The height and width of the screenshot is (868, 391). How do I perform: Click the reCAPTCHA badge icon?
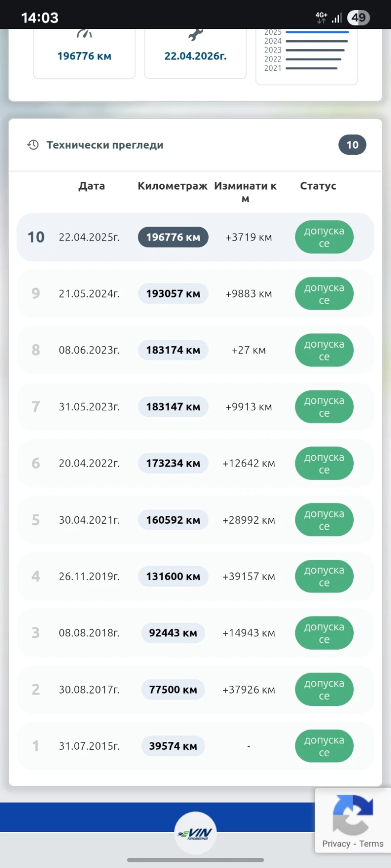[352, 815]
